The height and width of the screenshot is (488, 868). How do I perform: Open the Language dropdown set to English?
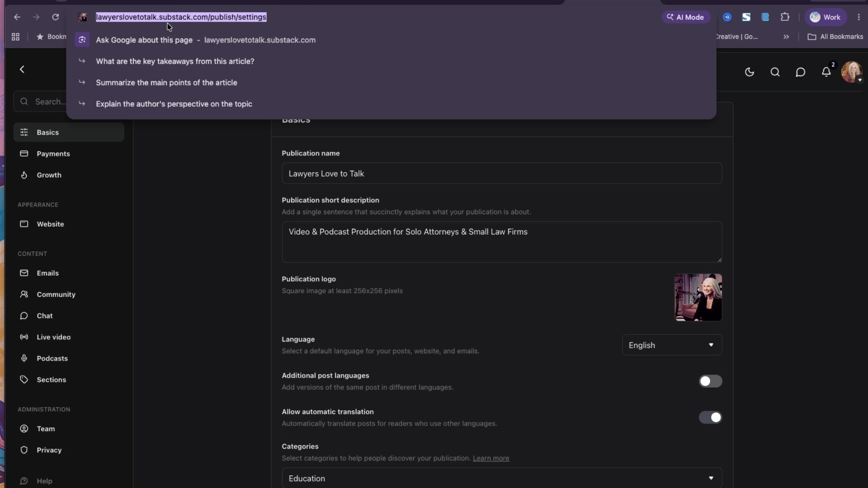point(672,345)
